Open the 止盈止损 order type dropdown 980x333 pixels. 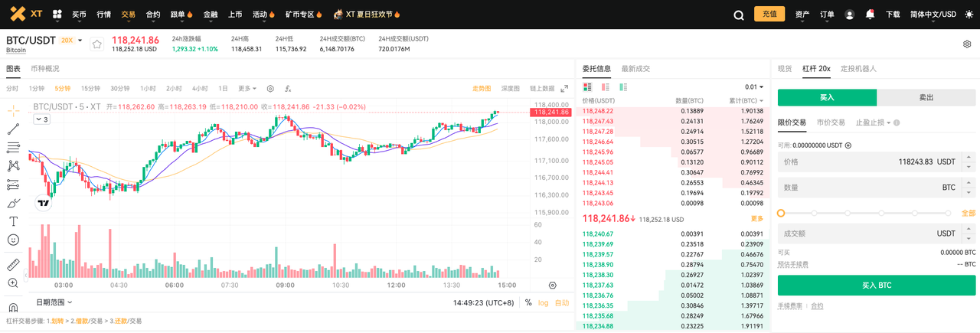coord(873,122)
